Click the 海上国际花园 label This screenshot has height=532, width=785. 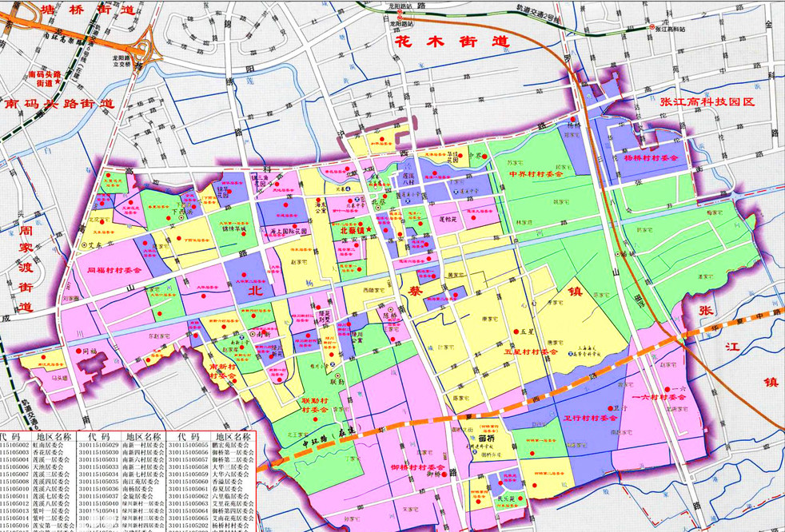[289, 232]
